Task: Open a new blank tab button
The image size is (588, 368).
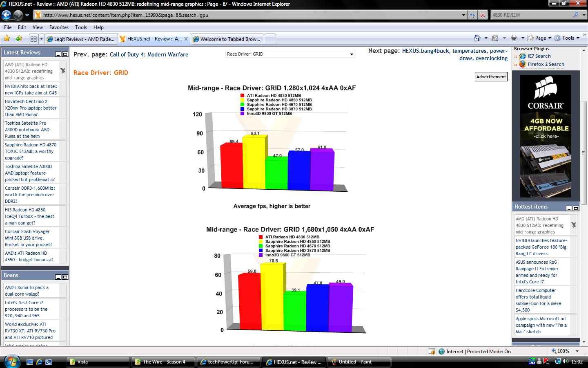Action: tap(269, 39)
